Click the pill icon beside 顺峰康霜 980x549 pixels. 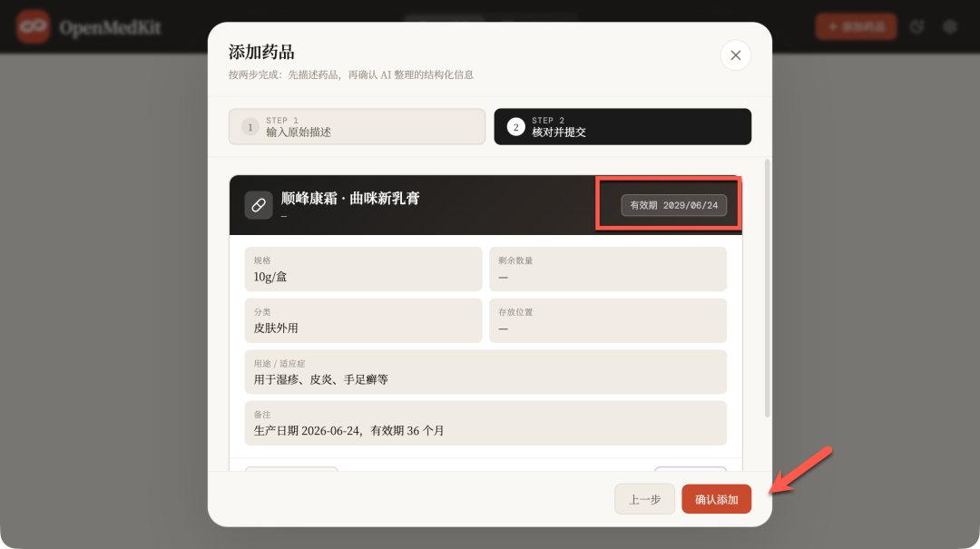[x=258, y=205]
